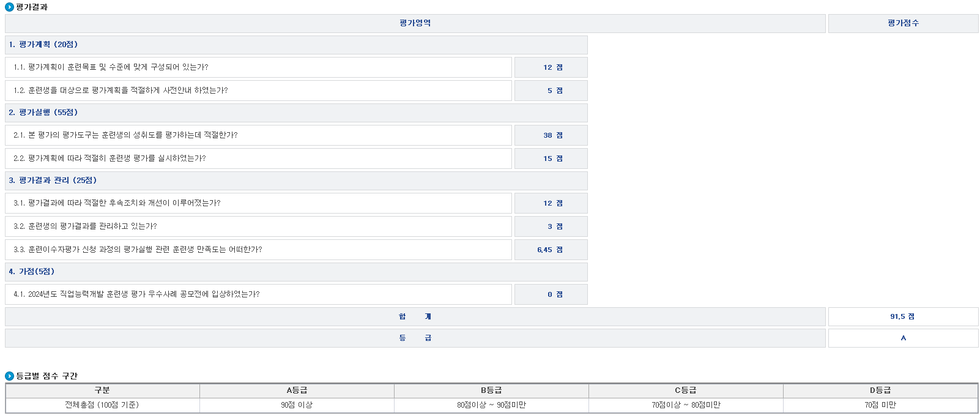Screen dimensions: 980x418
Task: Select the section header 3. 평가결과 관리 (25점)
Action: coord(53,181)
